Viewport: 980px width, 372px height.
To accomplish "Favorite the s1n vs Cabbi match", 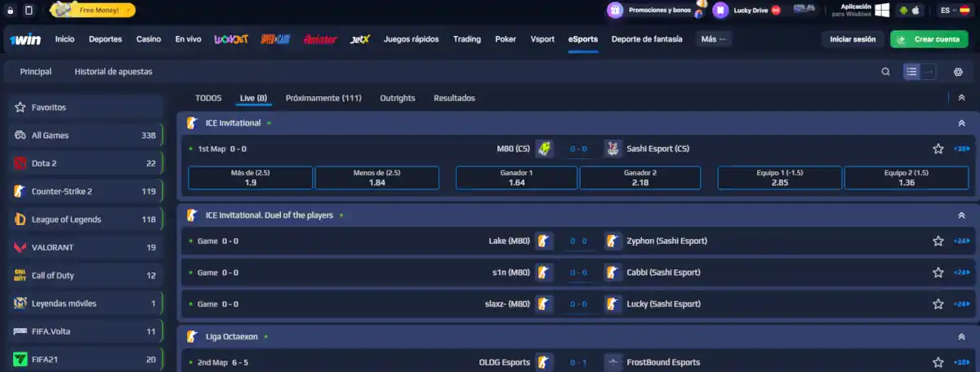I will [938, 272].
